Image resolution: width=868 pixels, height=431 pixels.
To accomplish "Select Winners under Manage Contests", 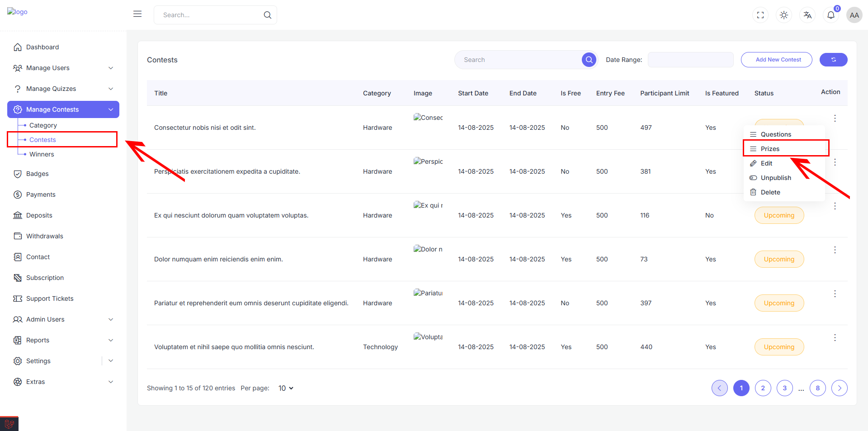I will (42, 154).
